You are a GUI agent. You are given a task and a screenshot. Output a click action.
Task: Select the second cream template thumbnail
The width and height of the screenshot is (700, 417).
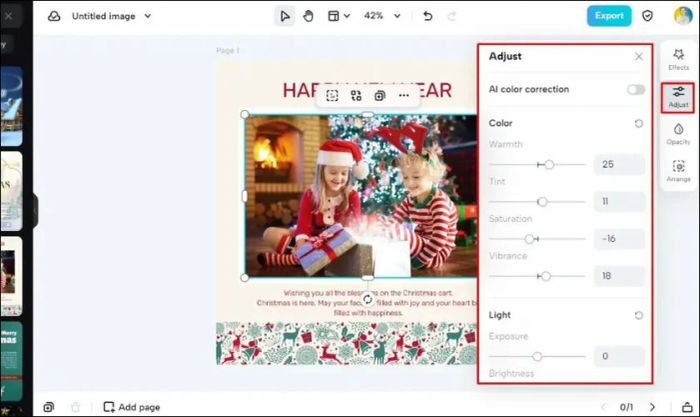pyautogui.click(x=11, y=191)
